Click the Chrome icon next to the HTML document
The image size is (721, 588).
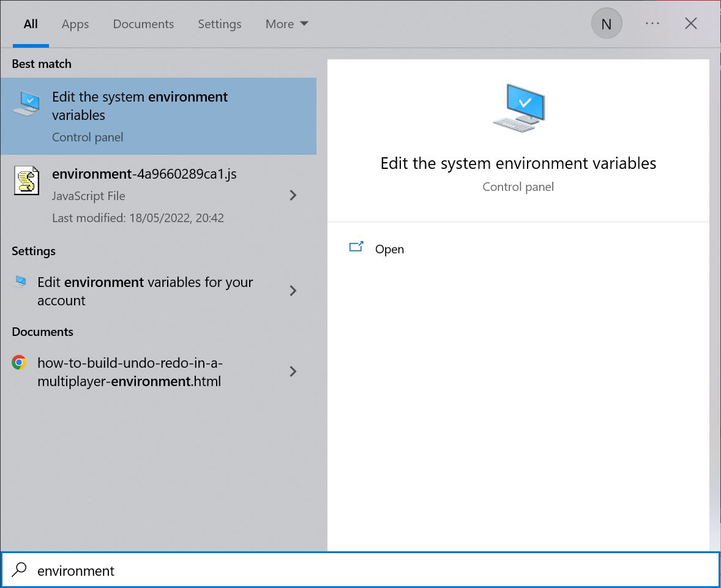click(x=19, y=363)
